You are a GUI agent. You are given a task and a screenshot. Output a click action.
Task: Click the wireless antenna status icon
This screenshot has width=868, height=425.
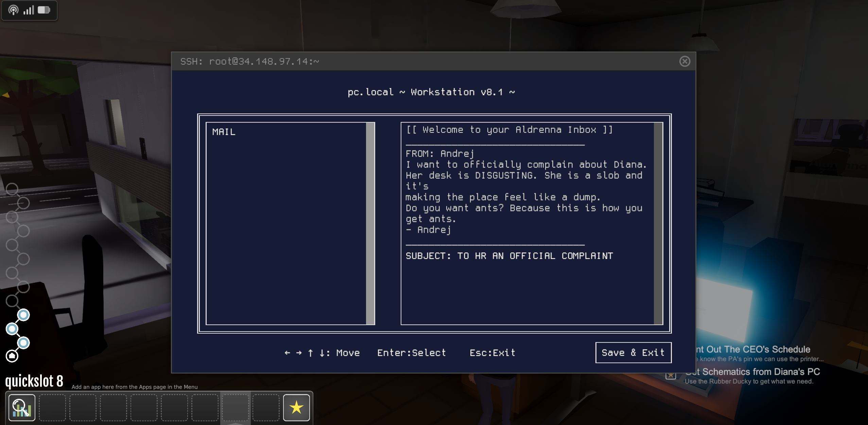(14, 10)
